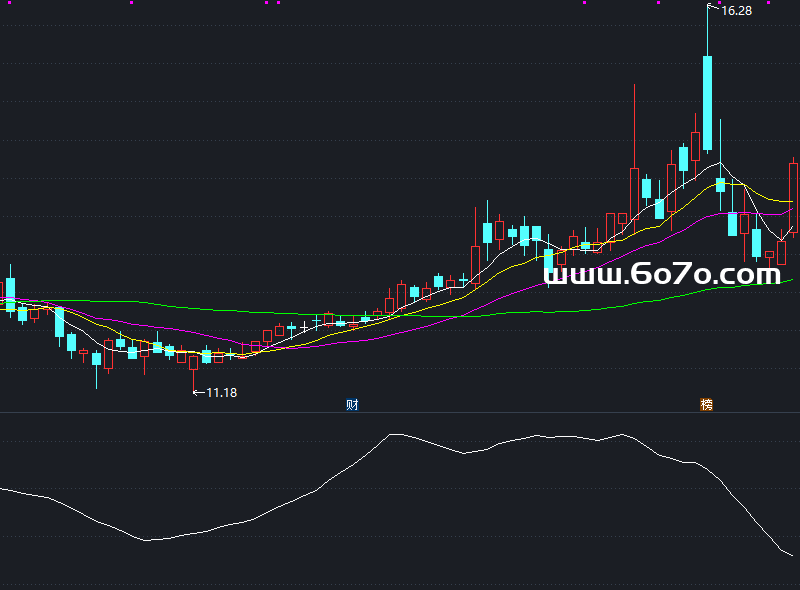Click the divider between chart and indicator panel
Screen dimensions: 800x590
pyautogui.click(x=400, y=412)
